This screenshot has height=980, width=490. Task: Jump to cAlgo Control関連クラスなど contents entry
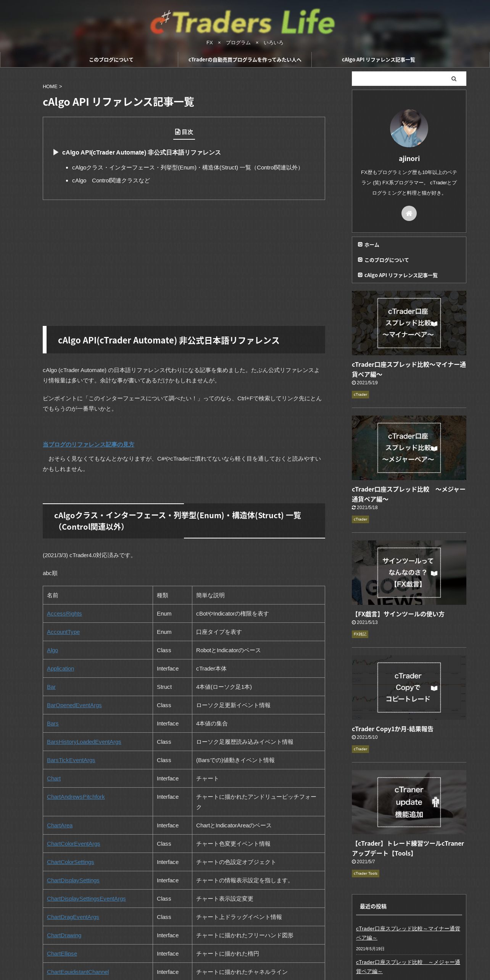[x=111, y=181]
